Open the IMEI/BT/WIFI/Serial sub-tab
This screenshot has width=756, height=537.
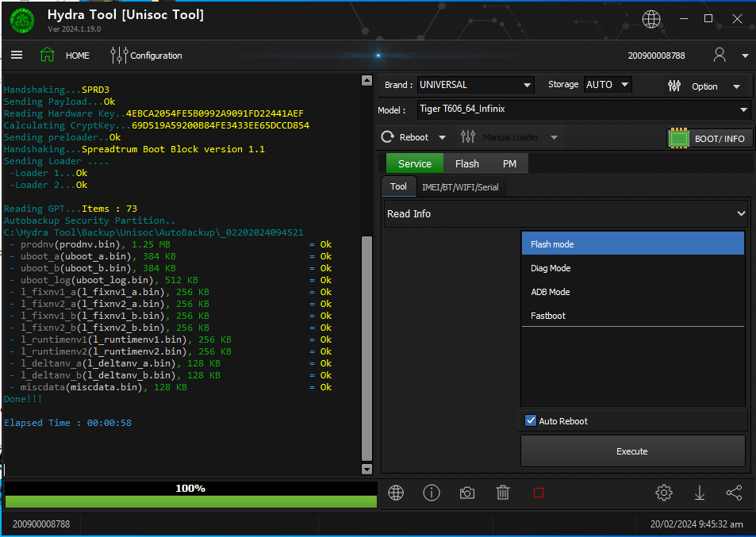460,187
